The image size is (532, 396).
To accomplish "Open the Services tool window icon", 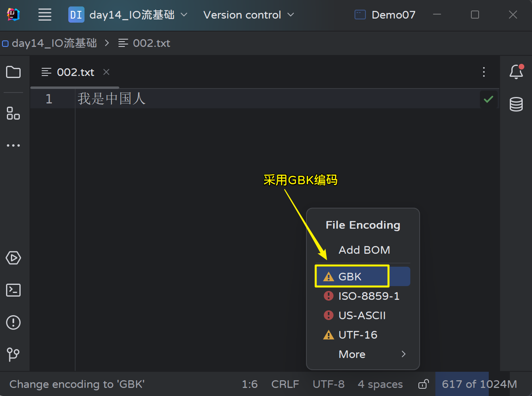I will pos(13,258).
